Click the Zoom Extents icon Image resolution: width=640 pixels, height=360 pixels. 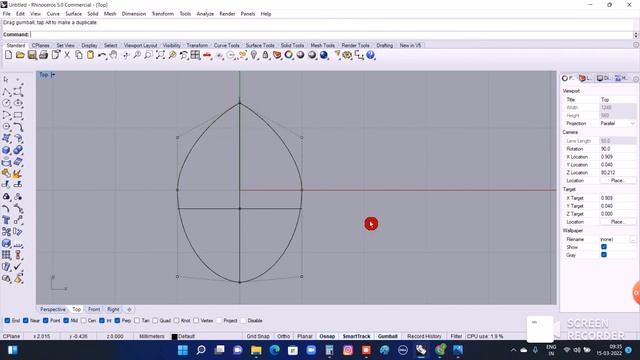click(x=160, y=55)
